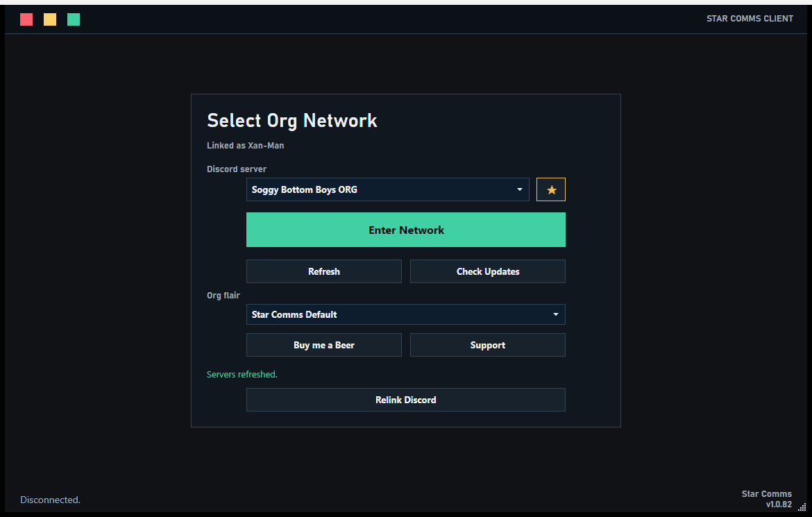Screen dimensions: 812x517
Task: Relink the Discord account
Action: pos(405,400)
